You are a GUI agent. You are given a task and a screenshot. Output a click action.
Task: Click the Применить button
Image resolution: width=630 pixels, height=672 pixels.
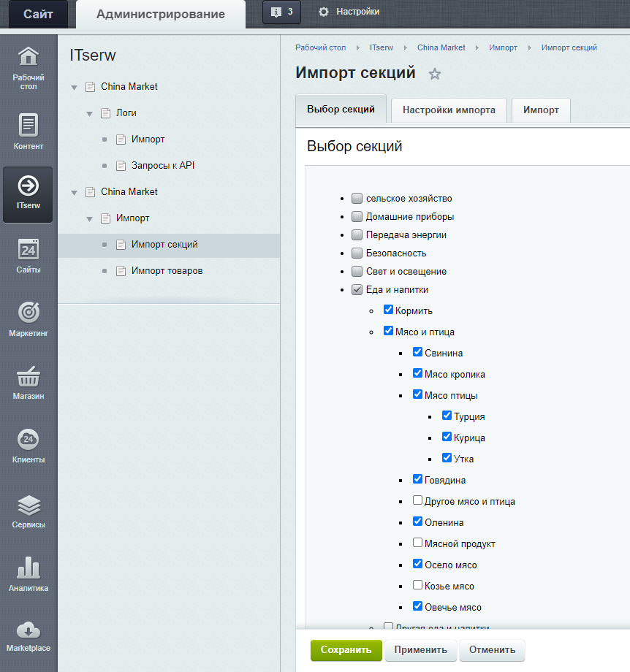coord(421,649)
